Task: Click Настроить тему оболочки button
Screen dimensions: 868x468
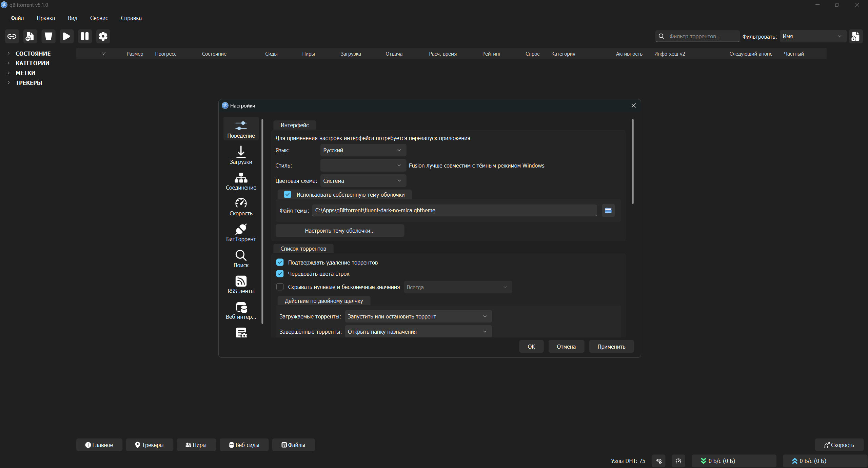Action: [x=340, y=231]
